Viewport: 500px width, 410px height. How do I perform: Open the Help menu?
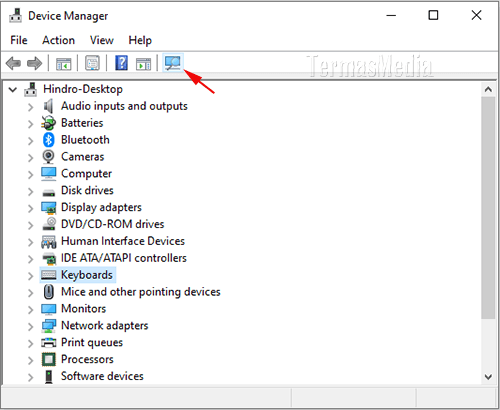coord(140,40)
